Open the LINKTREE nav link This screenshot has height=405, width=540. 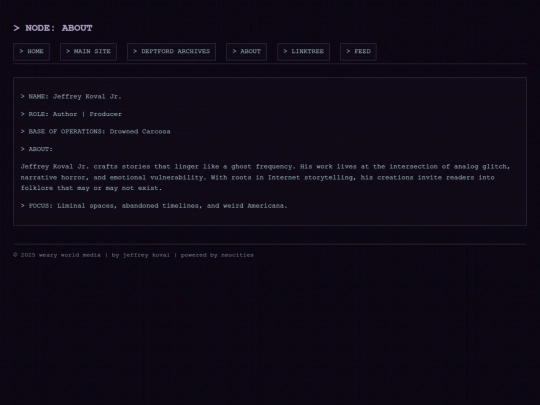(303, 52)
